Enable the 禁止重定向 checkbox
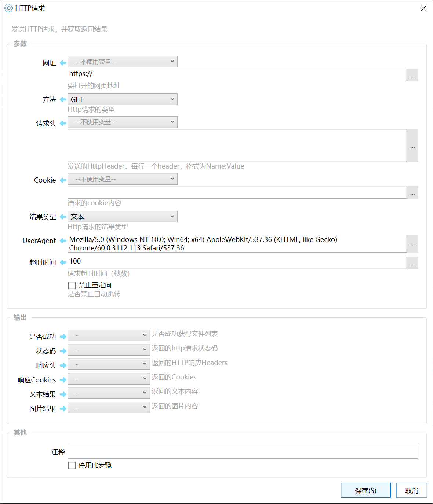 72,285
